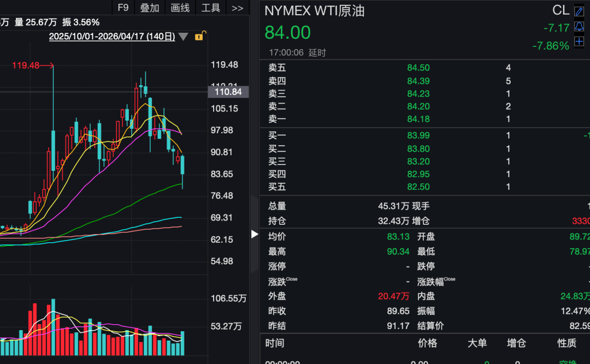
Task: Click the bell icon to set price alert
Action: click(x=579, y=26)
